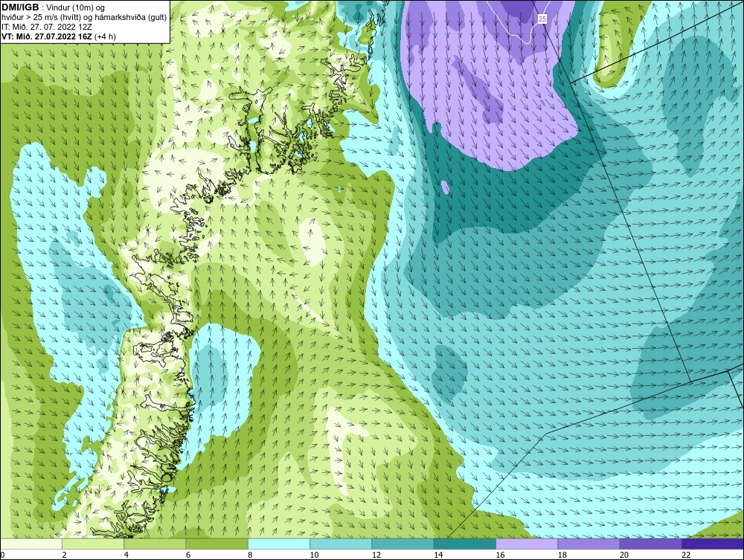Click the legend scale value 20
Screen dimensions: 744x560
pyautogui.click(x=624, y=556)
